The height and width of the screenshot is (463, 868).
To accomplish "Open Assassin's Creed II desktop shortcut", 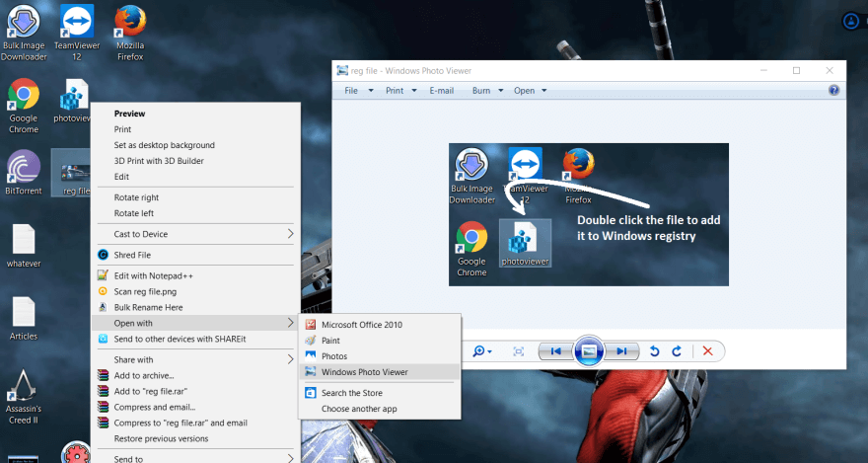I will coord(24,397).
